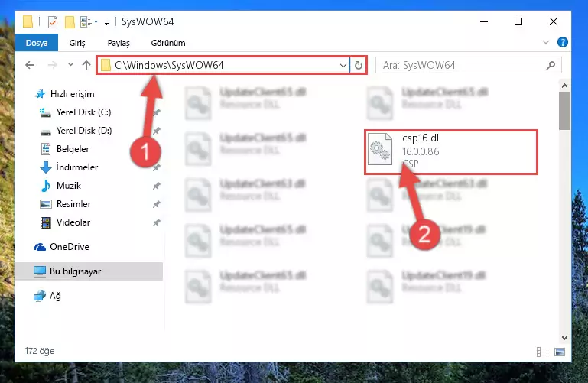Image resolution: width=588 pixels, height=383 pixels.
Task: Close the SysWOW64 window
Action: tap(553, 21)
